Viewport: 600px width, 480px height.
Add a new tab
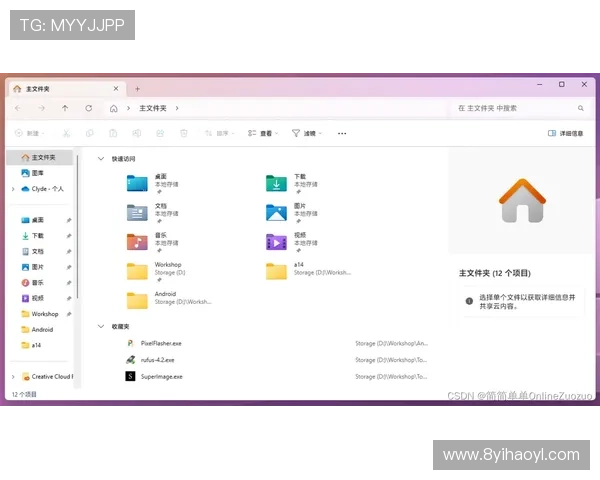137,89
